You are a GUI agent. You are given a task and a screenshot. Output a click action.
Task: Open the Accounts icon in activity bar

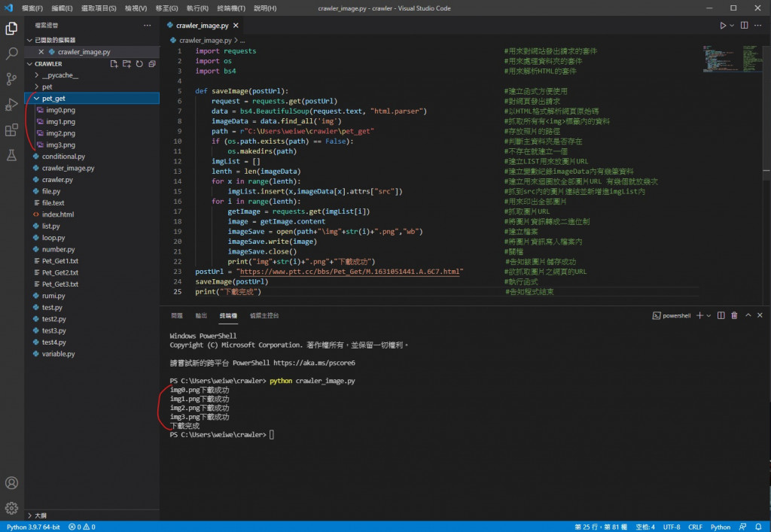tap(11, 483)
